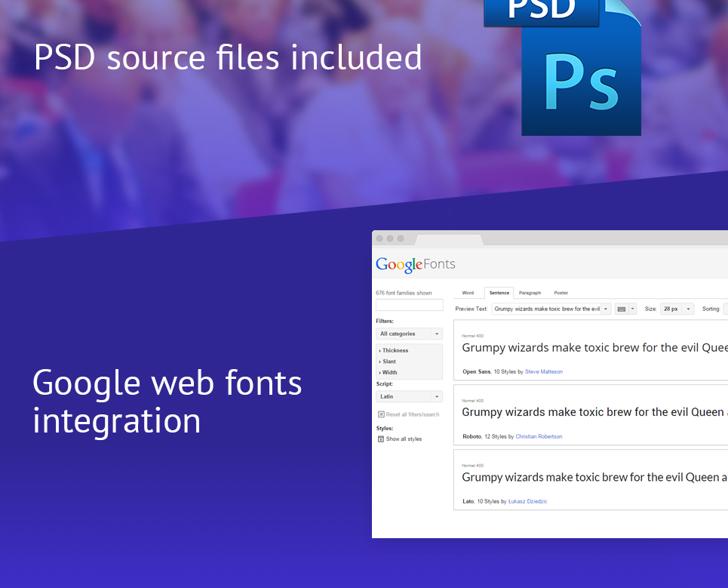Open the Latin script dropdown
The width and height of the screenshot is (728, 588).
[x=409, y=396]
